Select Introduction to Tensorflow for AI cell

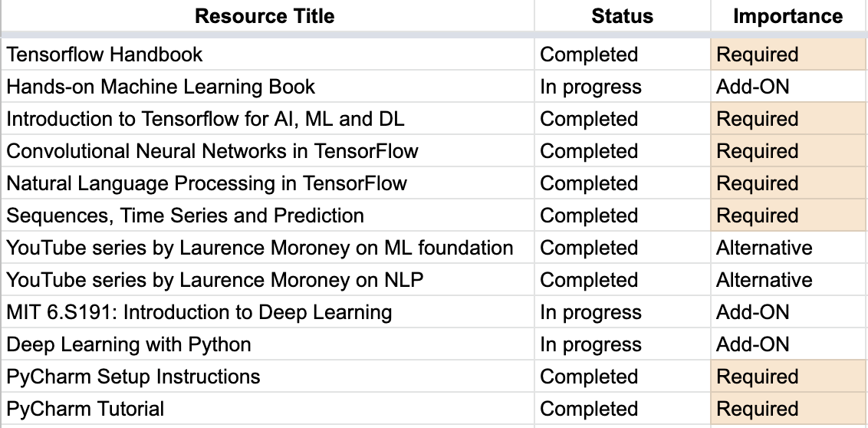tap(205, 119)
